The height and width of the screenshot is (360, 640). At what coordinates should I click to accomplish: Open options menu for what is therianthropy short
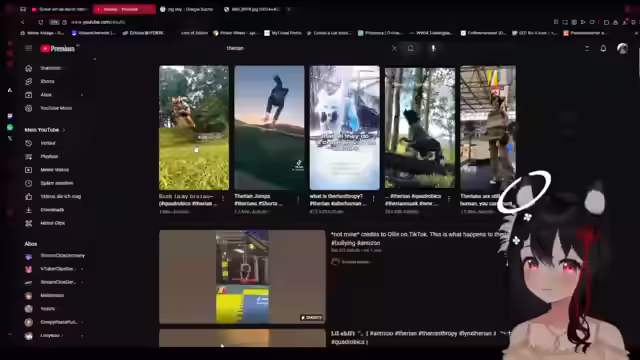(x=373, y=199)
